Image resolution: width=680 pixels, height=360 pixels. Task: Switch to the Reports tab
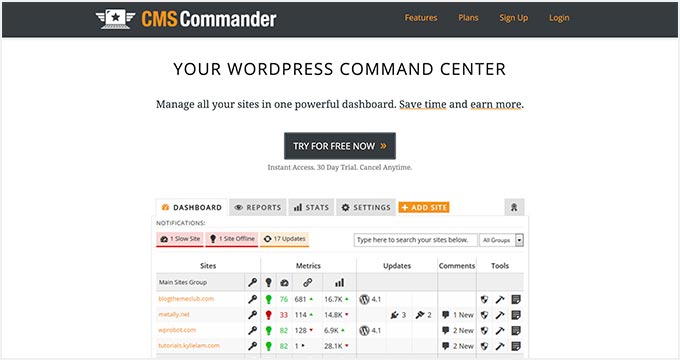(x=258, y=207)
